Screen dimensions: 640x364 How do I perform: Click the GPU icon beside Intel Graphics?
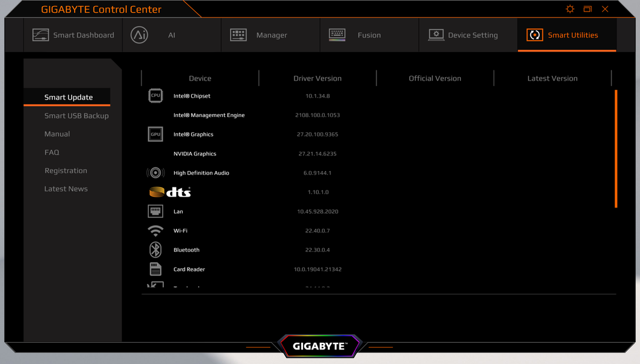[155, 134]
